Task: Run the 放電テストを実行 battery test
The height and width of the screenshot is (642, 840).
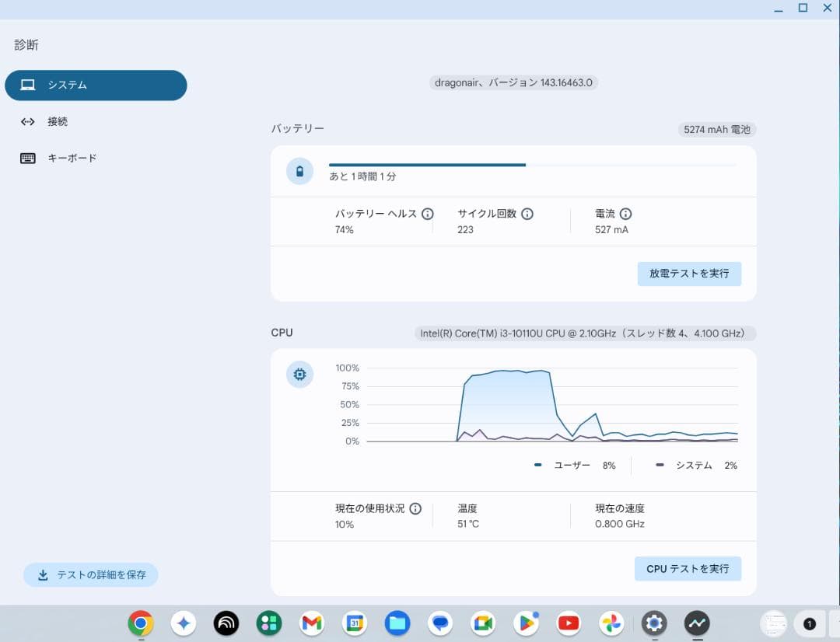Action: click(x=689, y=274)
